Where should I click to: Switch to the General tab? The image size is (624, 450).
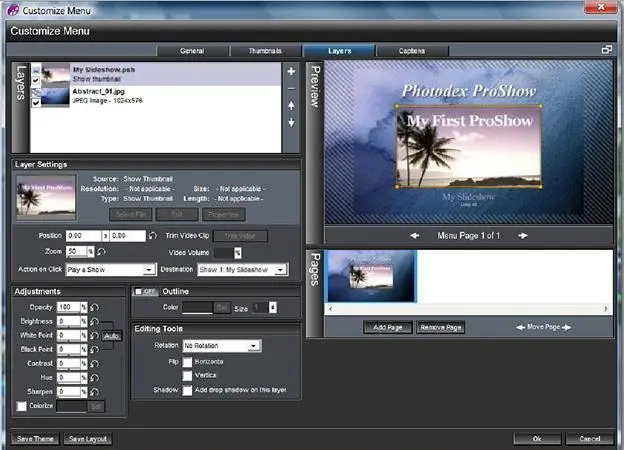pos(192,51)
